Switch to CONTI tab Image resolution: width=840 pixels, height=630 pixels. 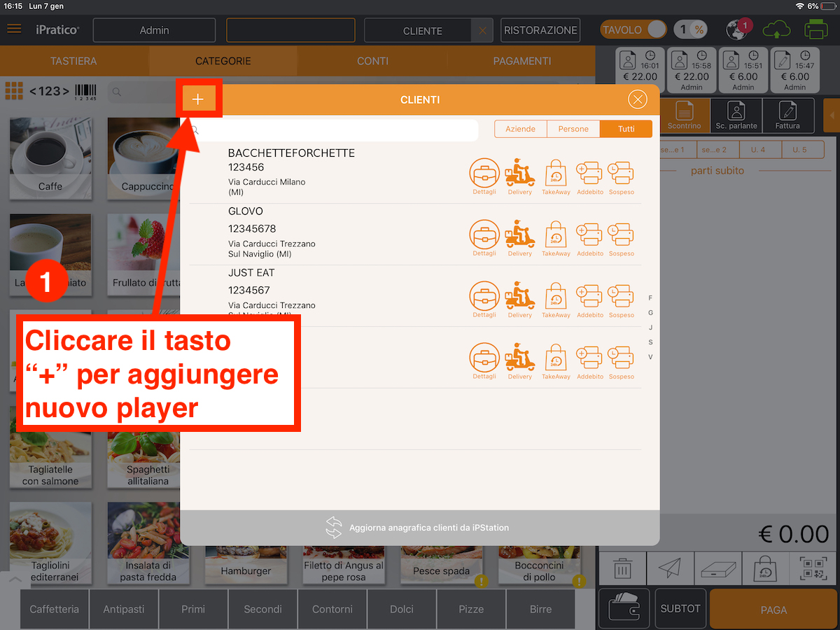click(372, 61)
